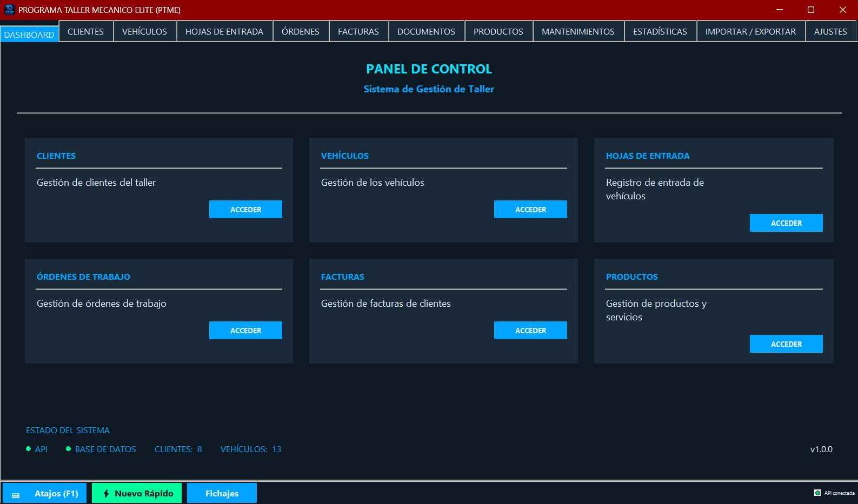The width and height of the screenshot is (858, 504).
Task: Click the FACTURAS card heading
Action: point(343,277)
